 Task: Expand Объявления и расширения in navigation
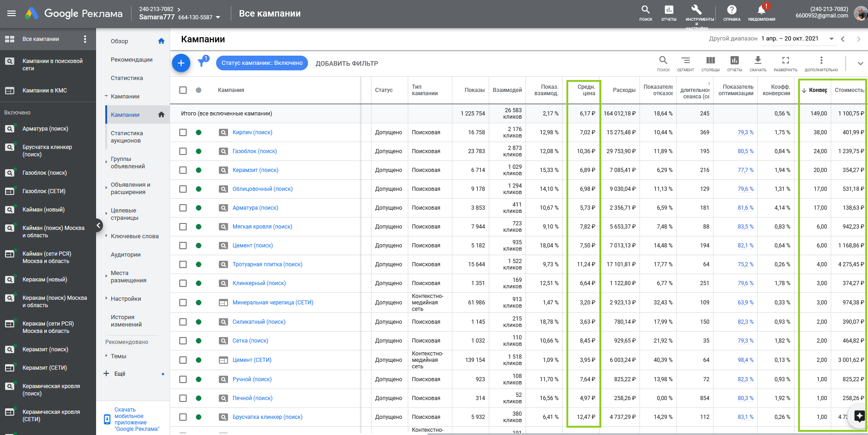pos(106,187)
